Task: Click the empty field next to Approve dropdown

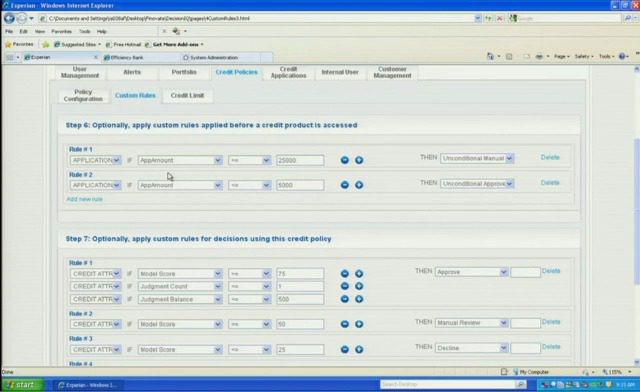Action: click(525, 272)
